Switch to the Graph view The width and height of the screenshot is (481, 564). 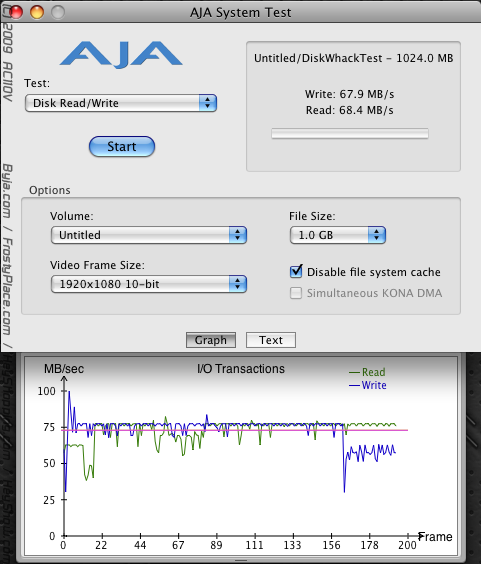click(211, 340)
